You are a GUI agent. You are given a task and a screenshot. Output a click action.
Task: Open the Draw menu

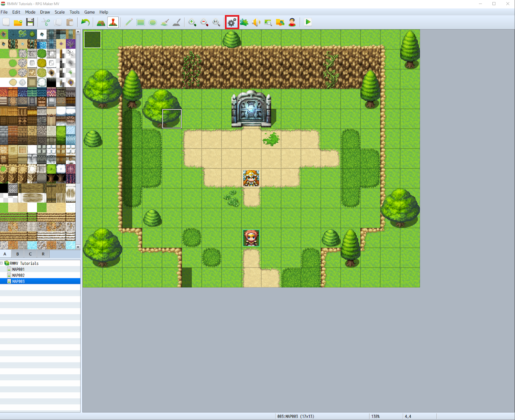point(45,12)
